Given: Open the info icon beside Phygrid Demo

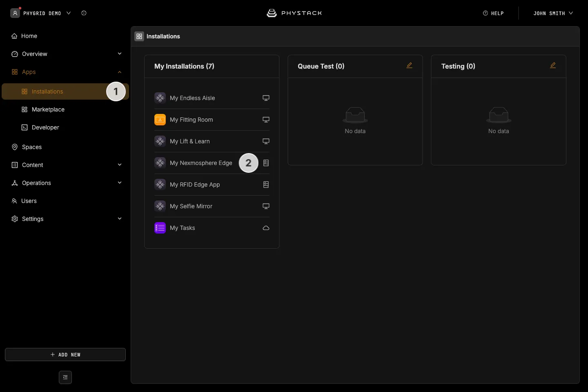Looking at the screenshot, I should point(84,13).
